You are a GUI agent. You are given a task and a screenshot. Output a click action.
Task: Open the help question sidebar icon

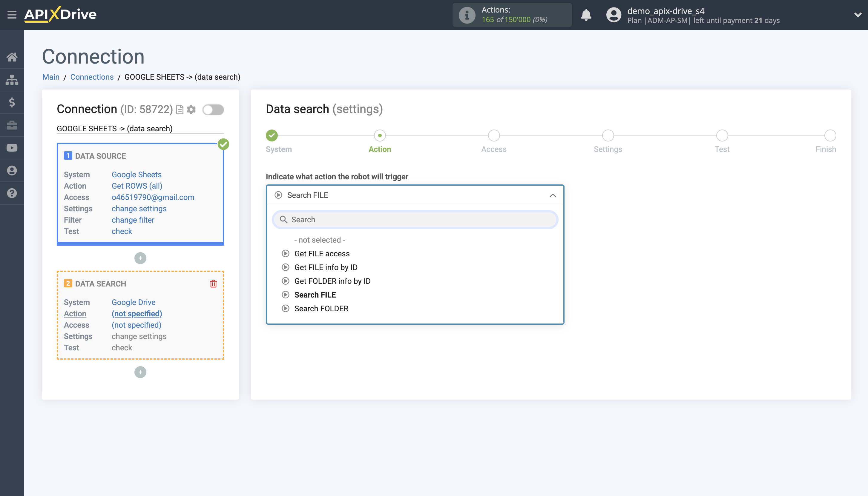coord(12,193)
